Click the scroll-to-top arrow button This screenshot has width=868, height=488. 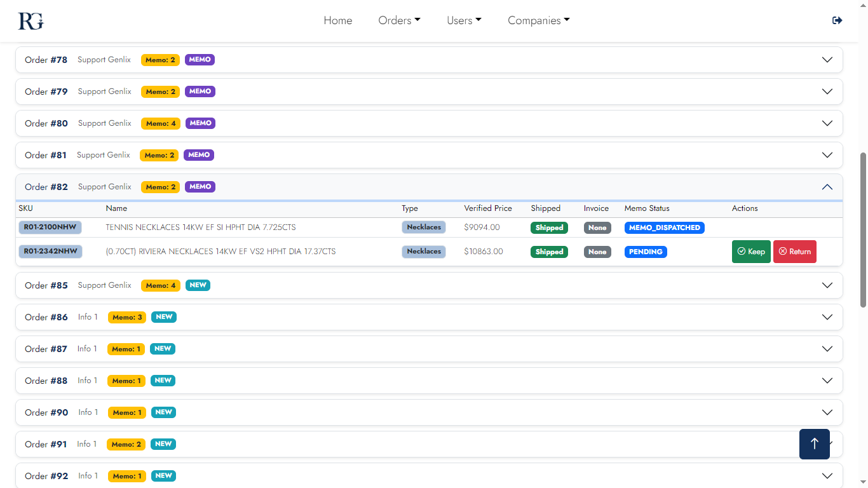[x=814, y=444]
